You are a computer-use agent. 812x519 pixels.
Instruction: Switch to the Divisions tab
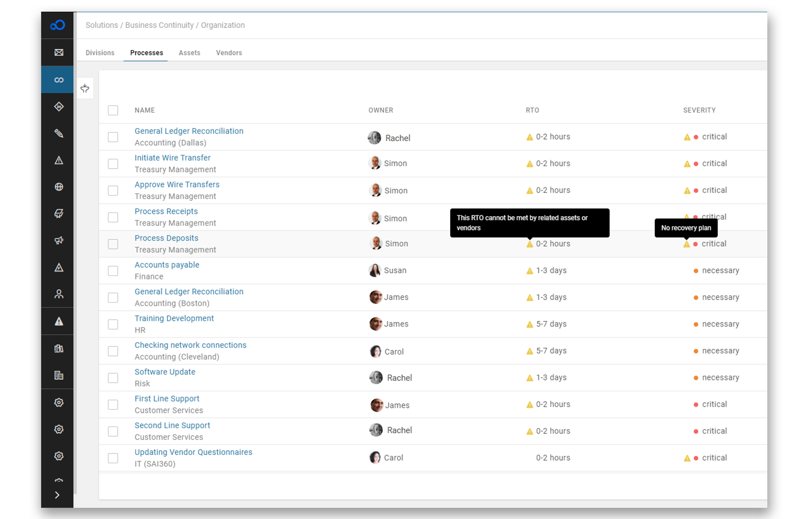pyautogui.click(x=99, y=52)
